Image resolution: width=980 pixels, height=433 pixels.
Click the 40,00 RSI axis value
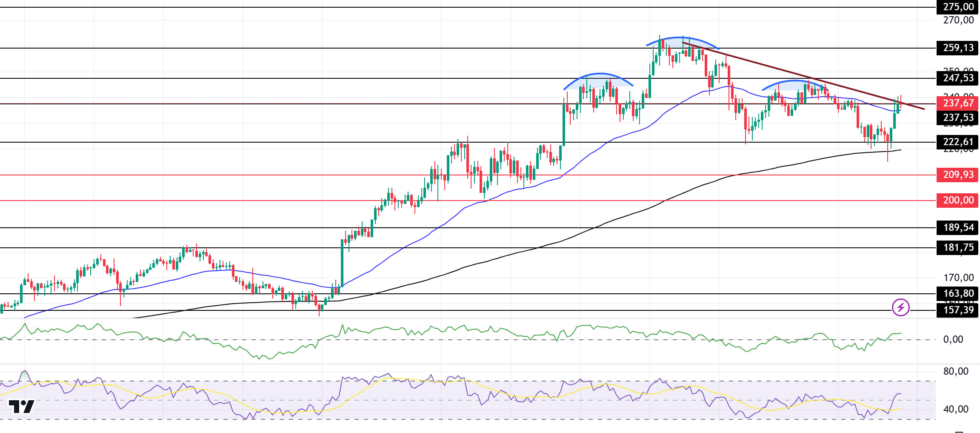pos(956,409)
